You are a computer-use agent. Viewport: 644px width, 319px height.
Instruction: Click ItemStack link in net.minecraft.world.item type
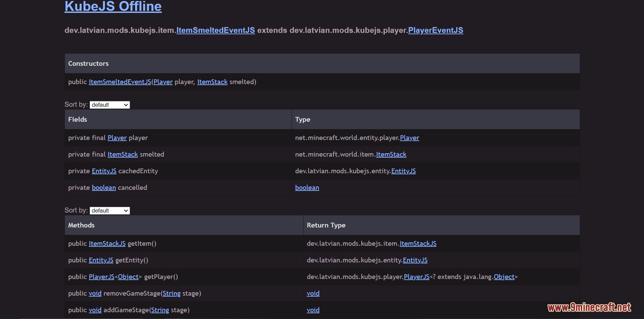tap(391, 154)
